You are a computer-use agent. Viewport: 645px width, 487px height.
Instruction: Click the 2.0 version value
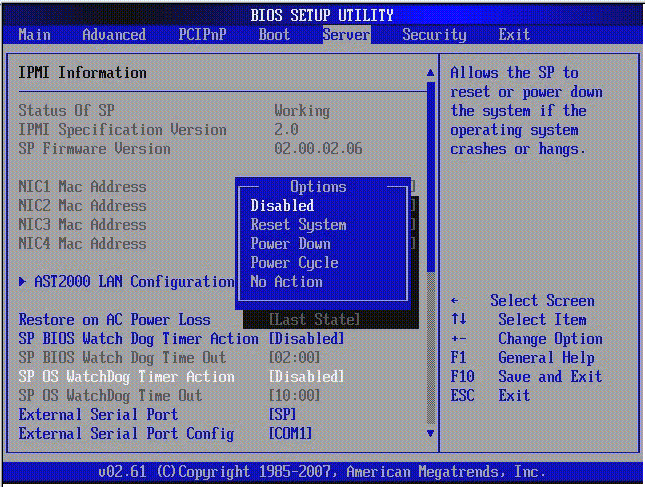coord(286,130)
